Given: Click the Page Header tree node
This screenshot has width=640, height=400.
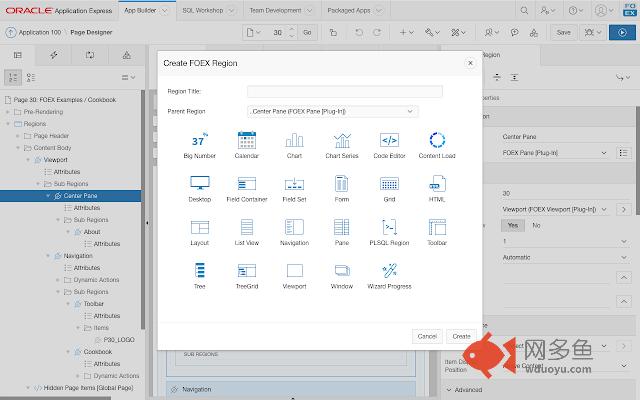Looking at the screenshot, I should 51,136.
